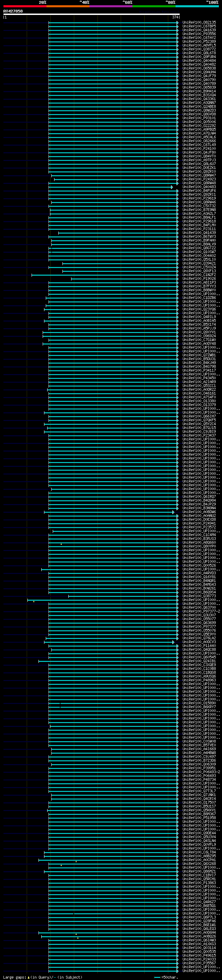
Task: Select label UniRef100_O96924
Action: tap(199, 336)
